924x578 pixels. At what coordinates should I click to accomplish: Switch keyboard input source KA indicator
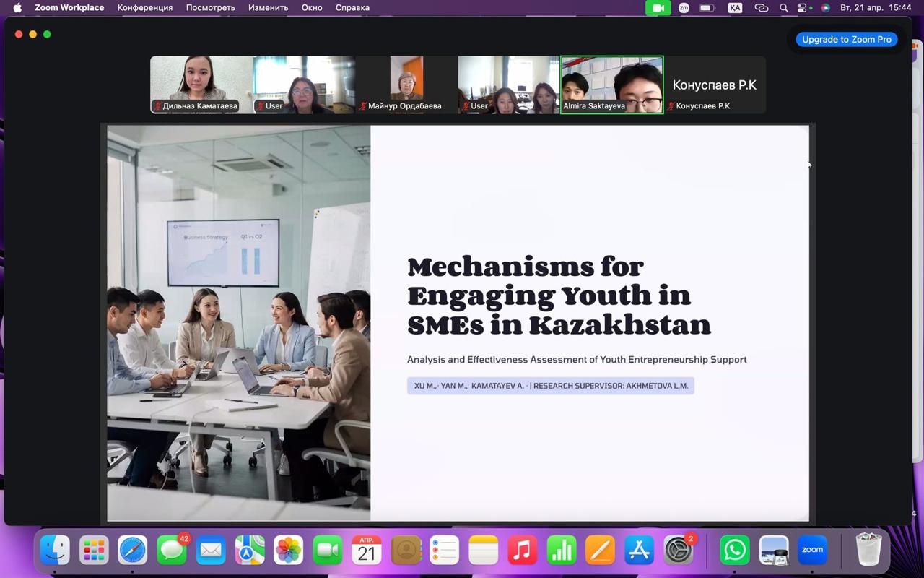click(x=735, y=8)
